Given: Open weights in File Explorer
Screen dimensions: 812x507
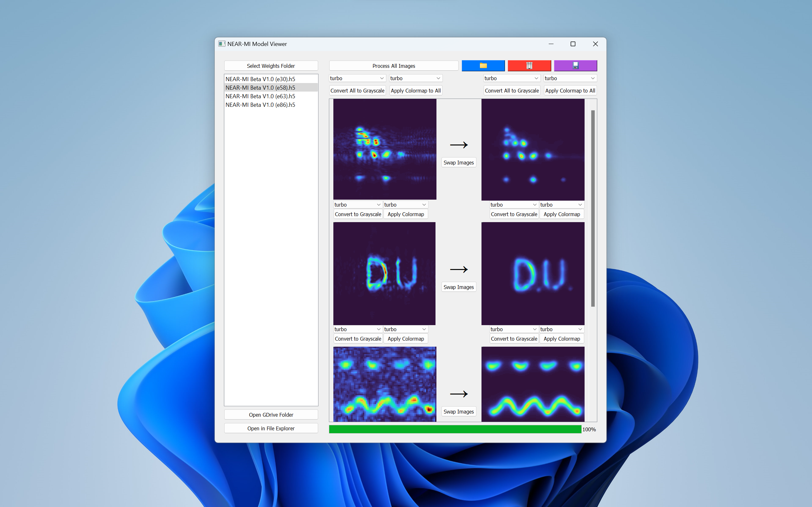Looking at the screenshot, I should point(271,428).
